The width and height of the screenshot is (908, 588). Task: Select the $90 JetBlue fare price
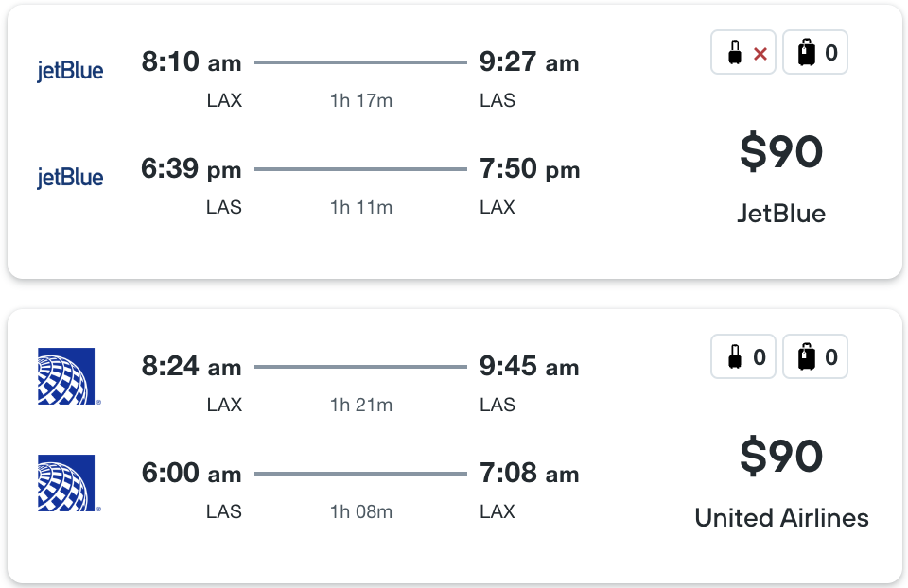[x=781, y=152]
